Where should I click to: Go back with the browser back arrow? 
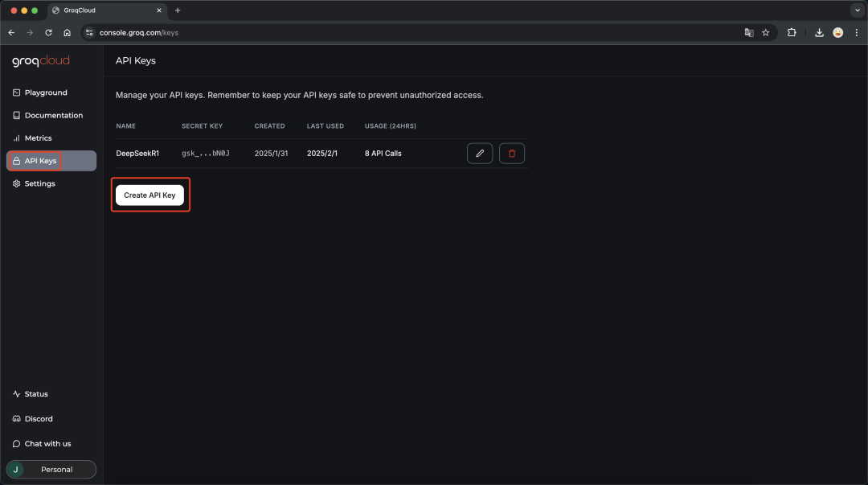(11, 33)
